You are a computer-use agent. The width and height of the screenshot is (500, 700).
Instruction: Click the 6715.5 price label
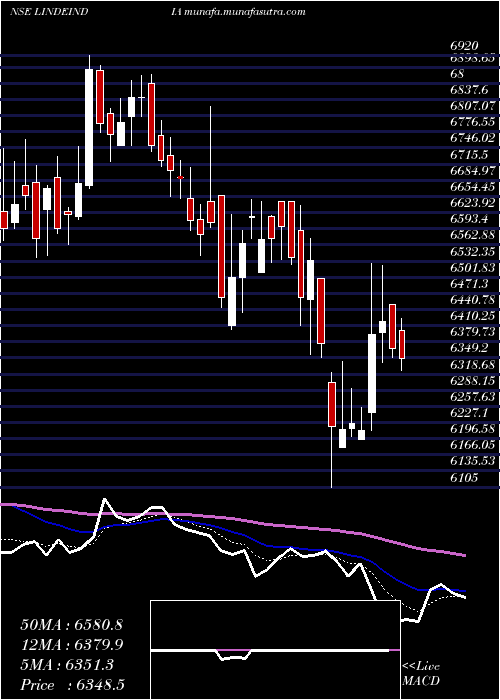tap(469, 154)
